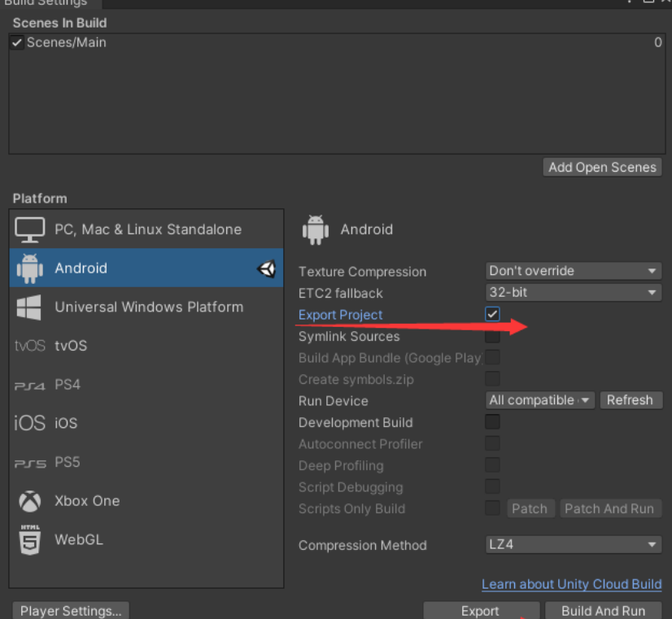This screenshot has height=619, width=672.
Task: Select the Xbox One platform
Action: [x=146, y=501]
